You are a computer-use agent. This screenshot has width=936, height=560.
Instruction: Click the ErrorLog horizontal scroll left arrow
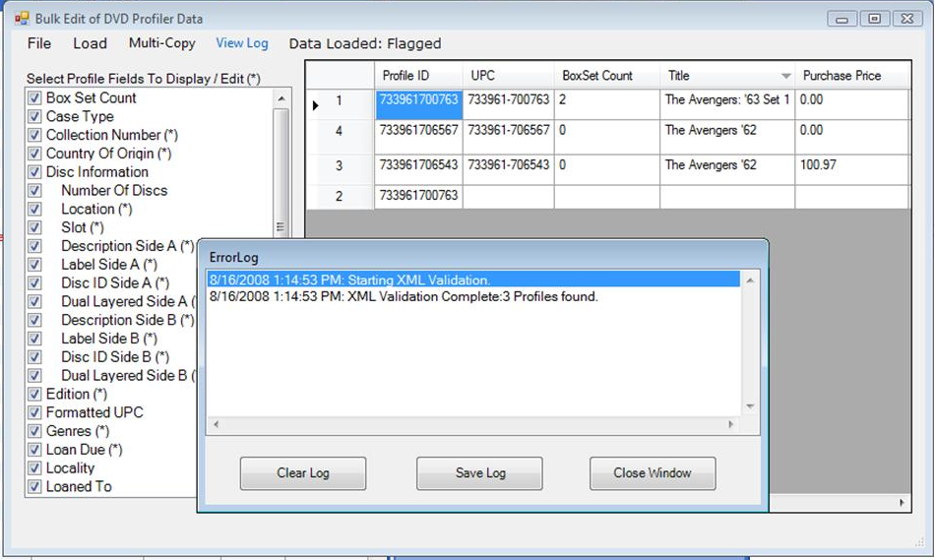(217, 424)
